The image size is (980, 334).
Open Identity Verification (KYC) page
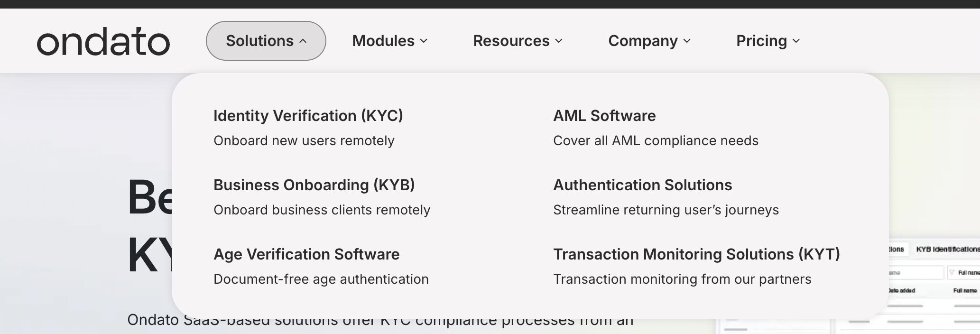[308, 116]
